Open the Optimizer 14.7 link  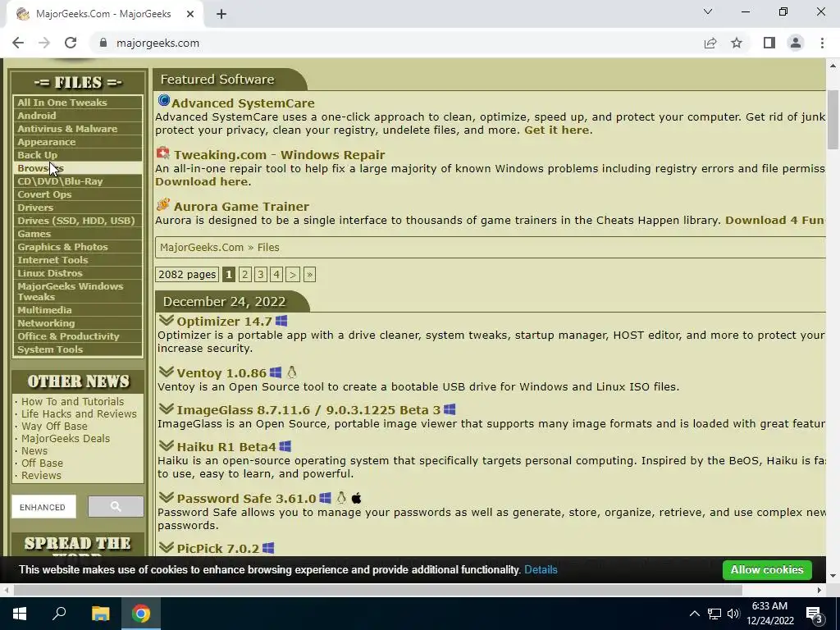point(225,321)
